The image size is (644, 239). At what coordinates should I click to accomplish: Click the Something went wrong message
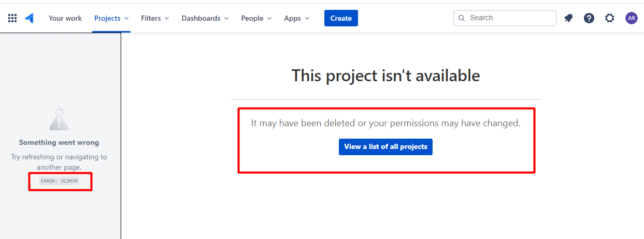click(x=59, y=142)
